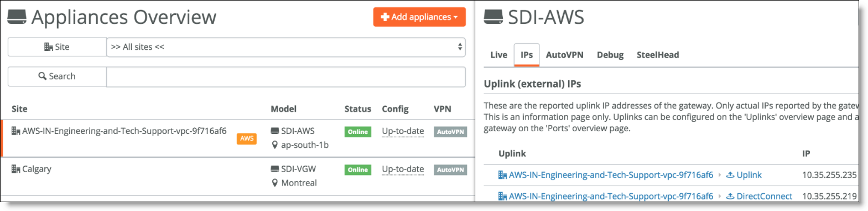Click Up-to-date config for SDI-AWS row

[403, 131]
